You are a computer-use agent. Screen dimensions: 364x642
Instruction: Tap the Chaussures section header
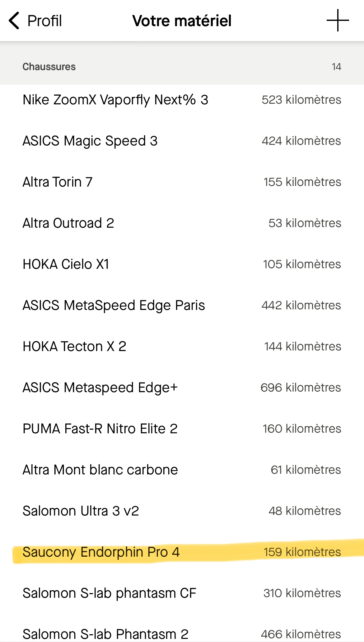[x=49, y=67]
